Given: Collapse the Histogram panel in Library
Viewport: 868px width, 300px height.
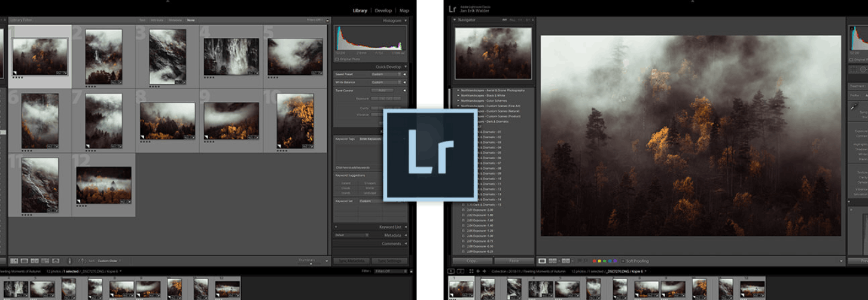Looking at the screenshot, I should [x=406, y=20].
